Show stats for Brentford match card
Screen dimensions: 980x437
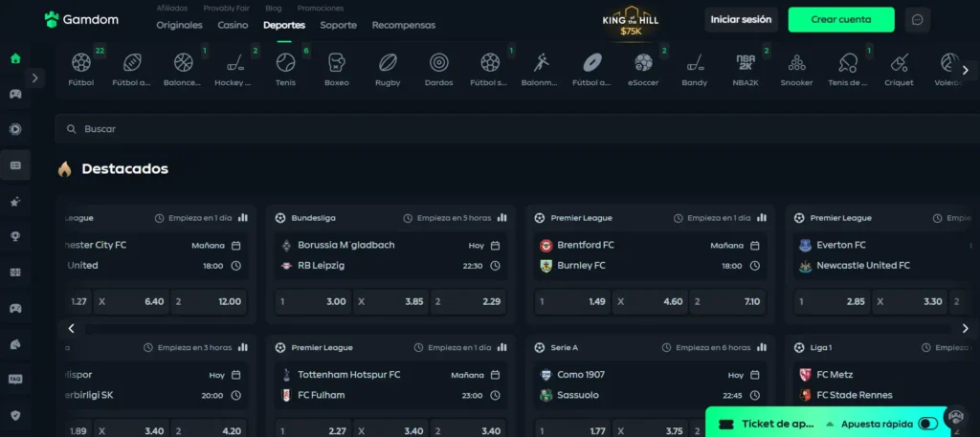click(x=761, y=218)
